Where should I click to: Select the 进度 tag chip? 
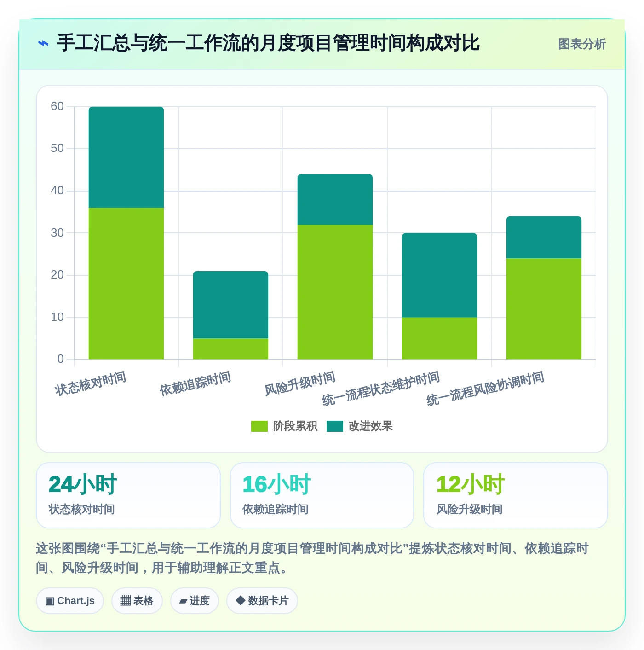195,601
